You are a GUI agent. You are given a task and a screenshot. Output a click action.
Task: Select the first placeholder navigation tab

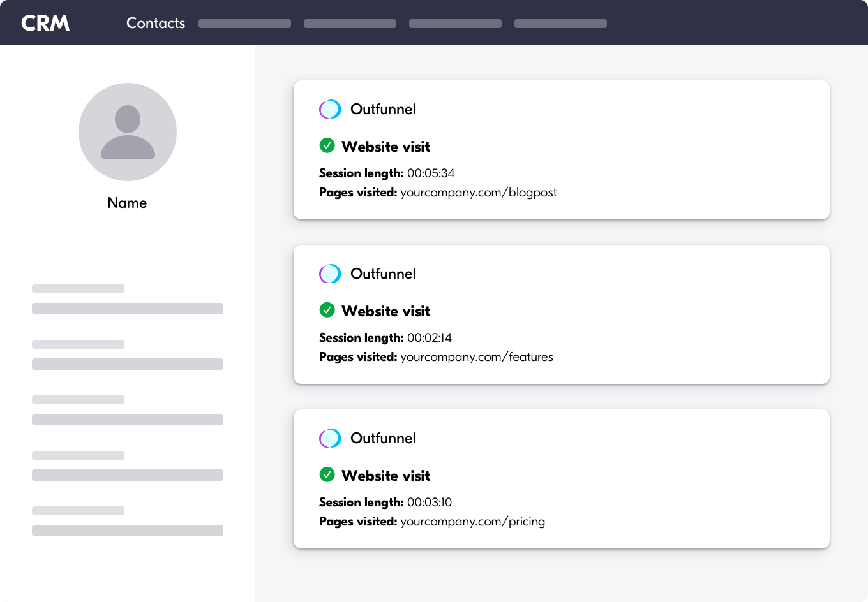point(244,23)
